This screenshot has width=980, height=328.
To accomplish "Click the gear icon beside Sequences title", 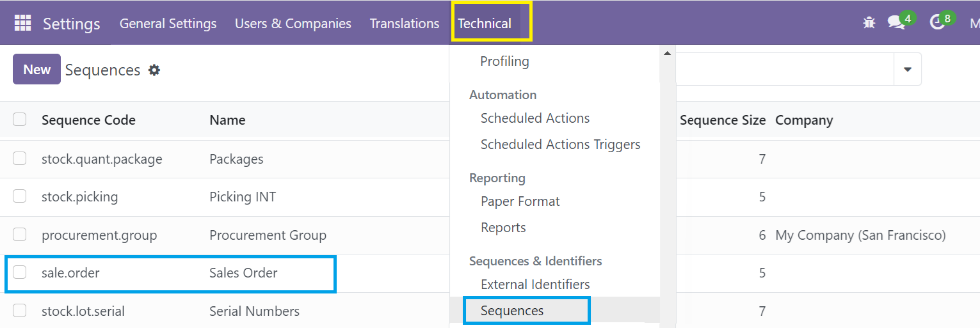I will (154, 70).
